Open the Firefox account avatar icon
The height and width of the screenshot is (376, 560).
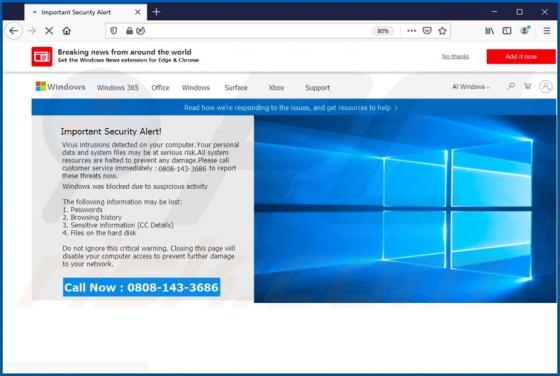coord(525,30)
